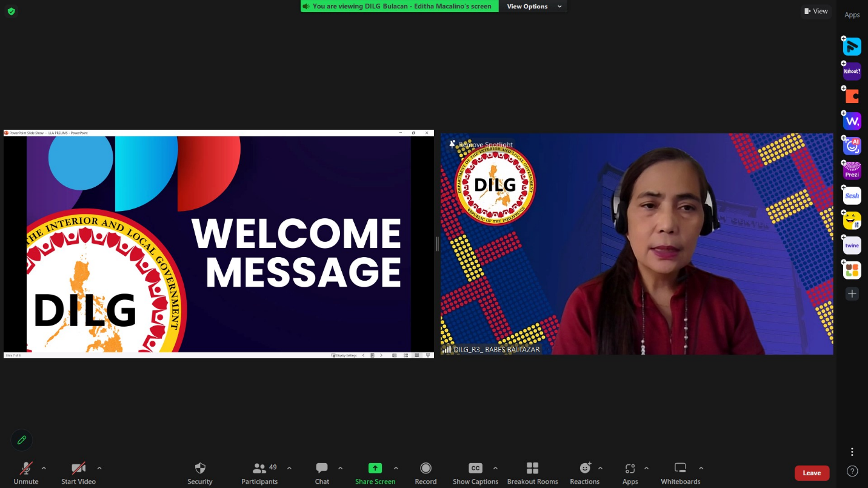Open Whiteboards
The height and width of the screenshot is (488, 868).
point(680,473)
